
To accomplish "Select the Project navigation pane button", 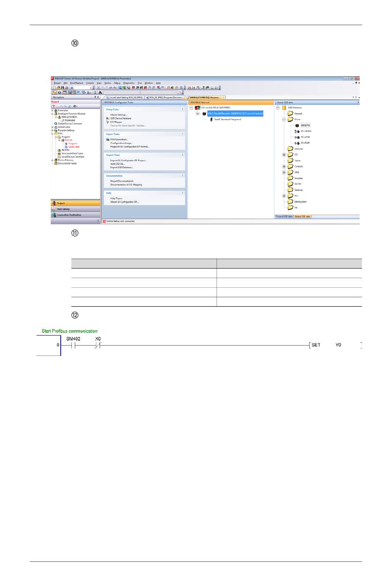I will click(76, 203).
